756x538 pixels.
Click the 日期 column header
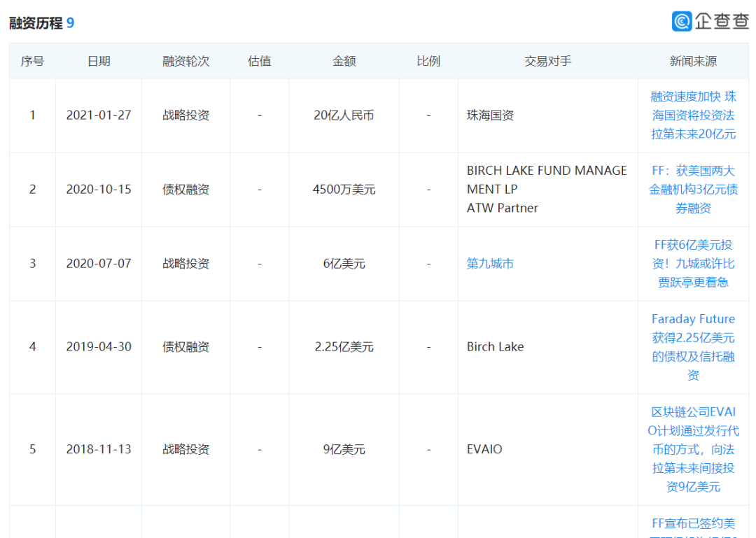coord(99,62)
